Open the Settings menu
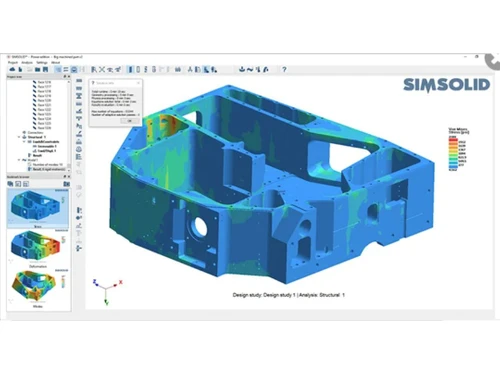 tap(42, 62)
